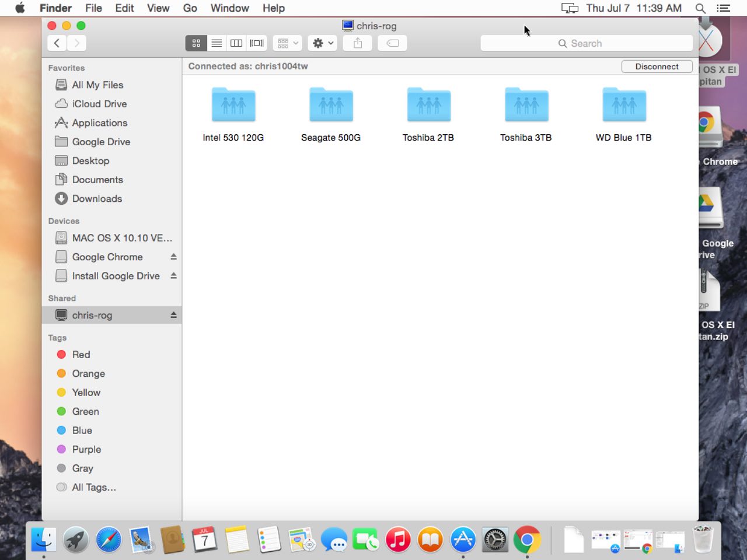Eject the Google Chrome disk image

[x=173, y=257]
